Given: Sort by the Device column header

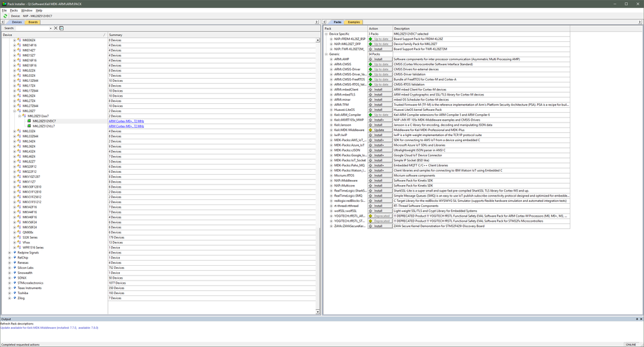Looking at the screenshot, I should [x=54, y=35].
